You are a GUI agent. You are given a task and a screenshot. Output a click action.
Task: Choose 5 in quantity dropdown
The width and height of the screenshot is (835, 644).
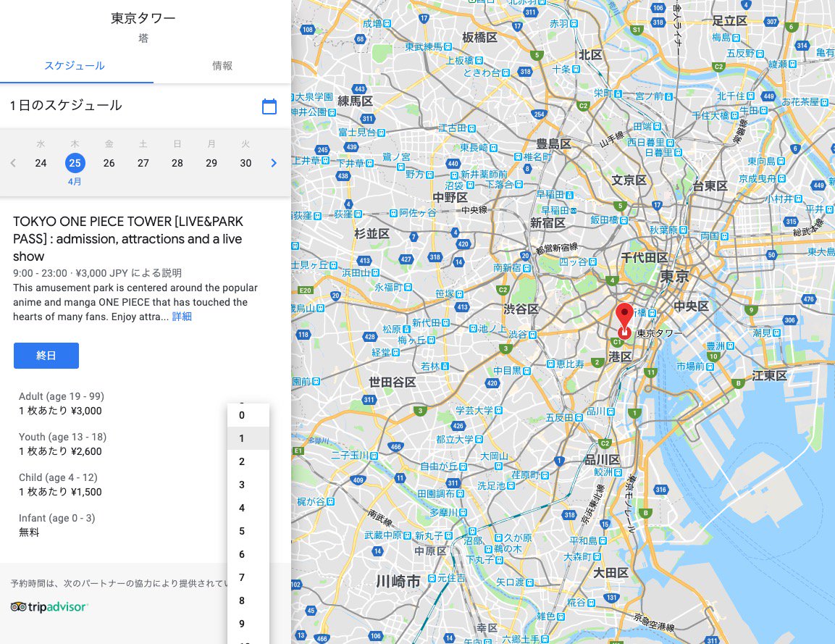tap(248, 531)
